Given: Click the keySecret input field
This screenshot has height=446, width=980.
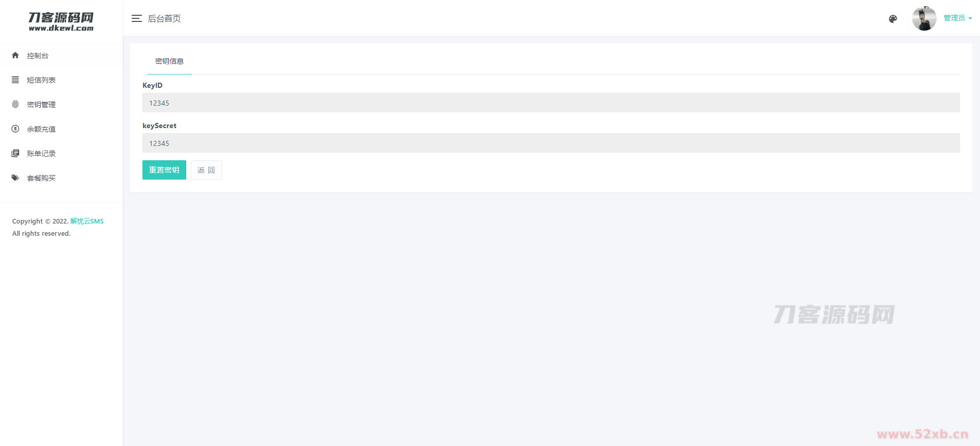Looking at the screenshot, I should click(x=551, y=143).
